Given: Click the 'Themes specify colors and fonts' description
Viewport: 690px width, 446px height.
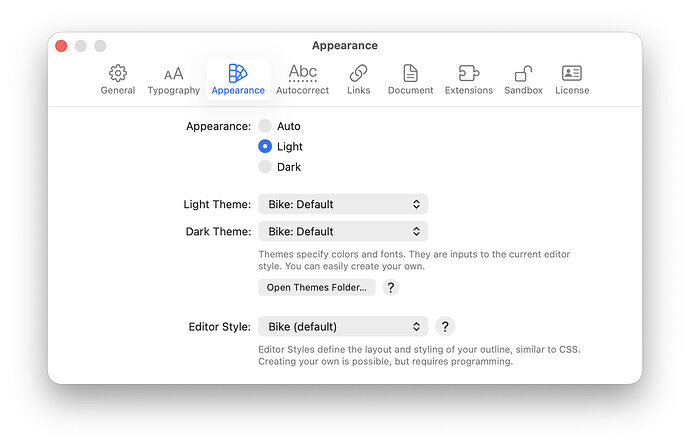Looking at the screenshot, I should click(x=414, y=260).
